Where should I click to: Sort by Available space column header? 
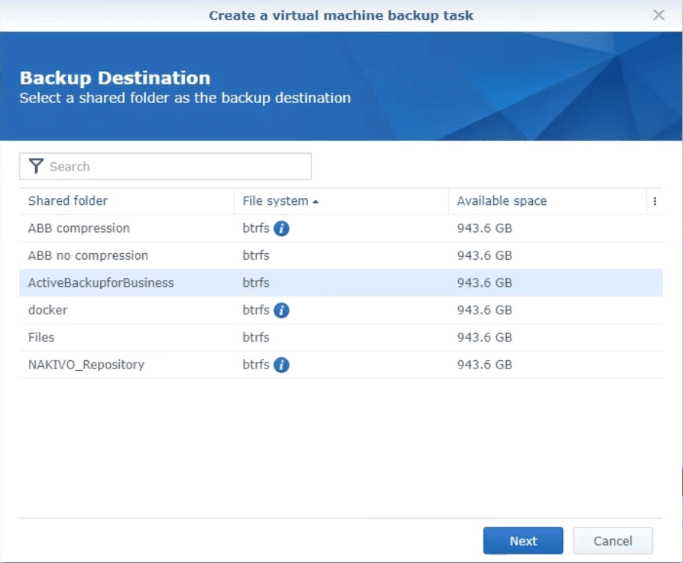pyautogui.click(x=502, y=201)
